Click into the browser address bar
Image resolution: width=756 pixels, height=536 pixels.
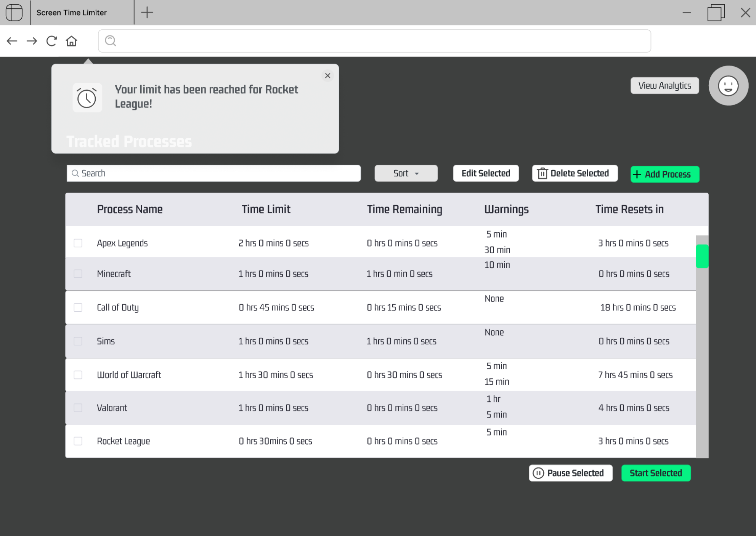[x=374, y=41]
